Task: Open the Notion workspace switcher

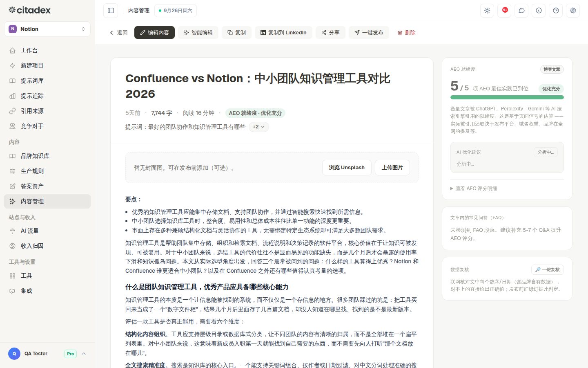Action: click(47, 29)
